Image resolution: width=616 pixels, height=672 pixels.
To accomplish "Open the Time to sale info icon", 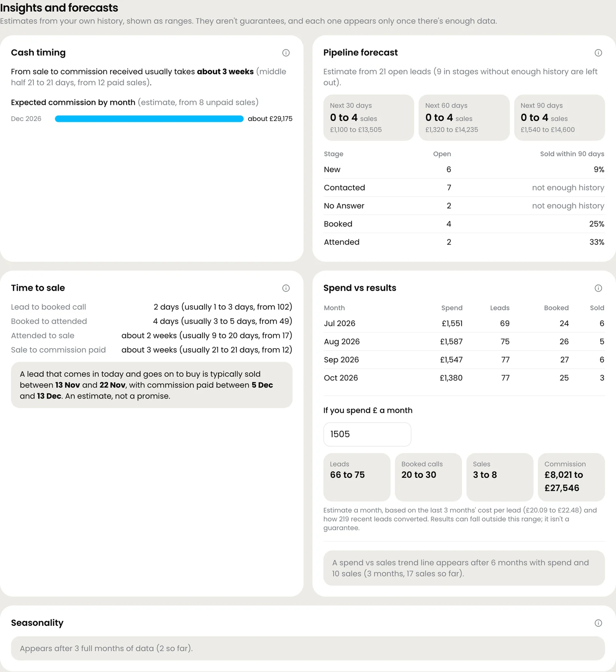I will point(286,288).
